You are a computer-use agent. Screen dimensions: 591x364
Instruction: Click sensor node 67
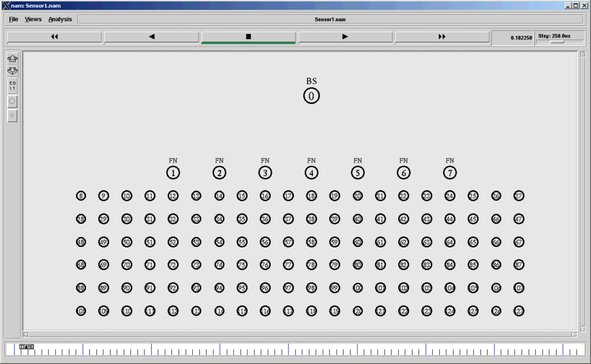pyautogui.click(x=519, y=242)
